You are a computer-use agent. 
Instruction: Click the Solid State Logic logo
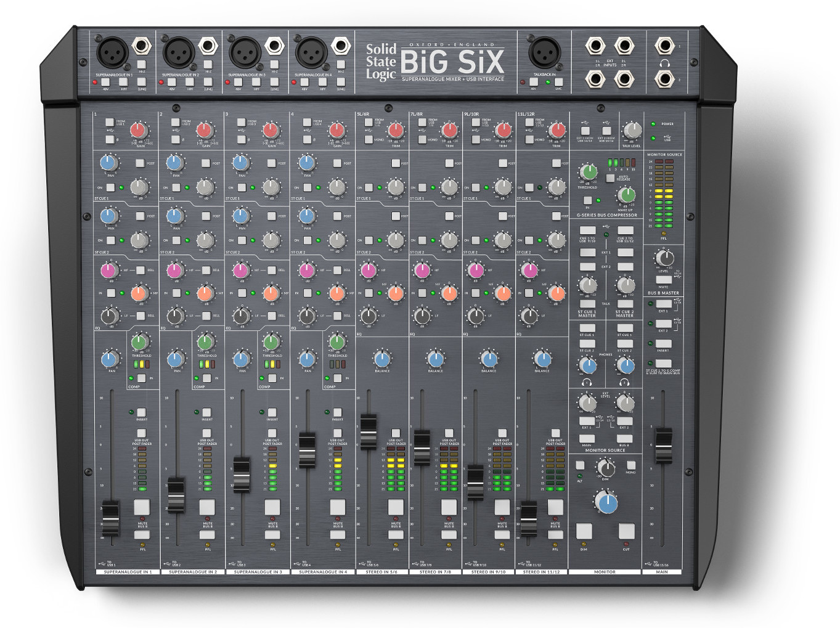pos(381,62)
